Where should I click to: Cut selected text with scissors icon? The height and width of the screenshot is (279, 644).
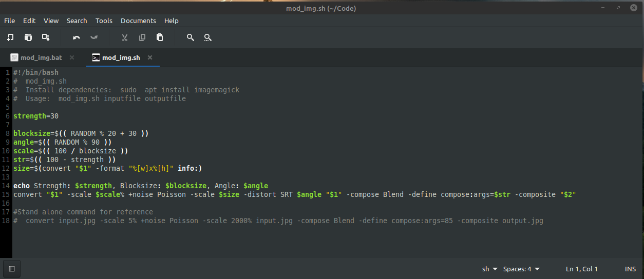coord(124,37)
